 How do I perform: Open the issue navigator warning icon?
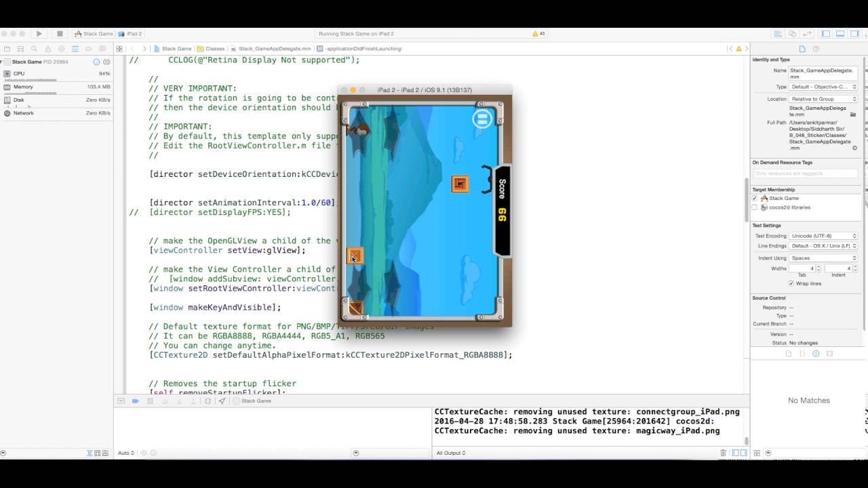tap(47, 49)
